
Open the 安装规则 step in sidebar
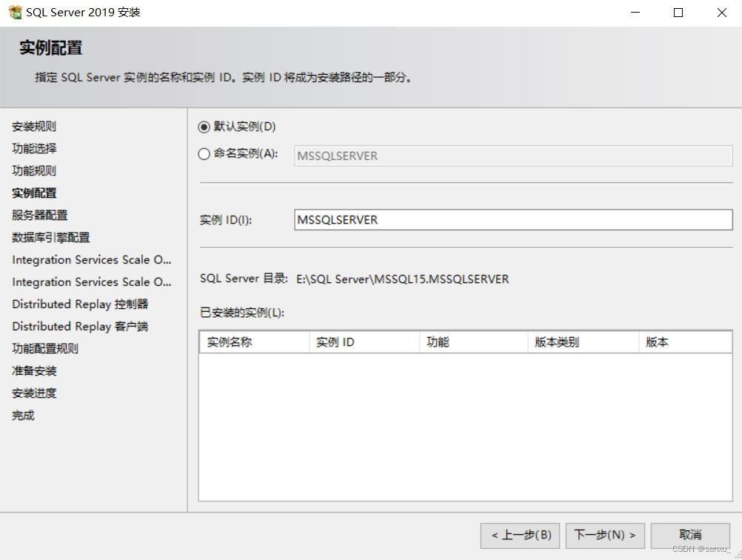click(34, 127)
